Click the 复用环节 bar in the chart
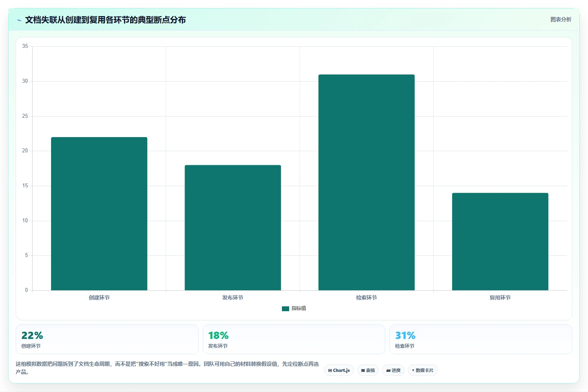The image size is (588, 392). pyautogui.click(x=500, y=242)
